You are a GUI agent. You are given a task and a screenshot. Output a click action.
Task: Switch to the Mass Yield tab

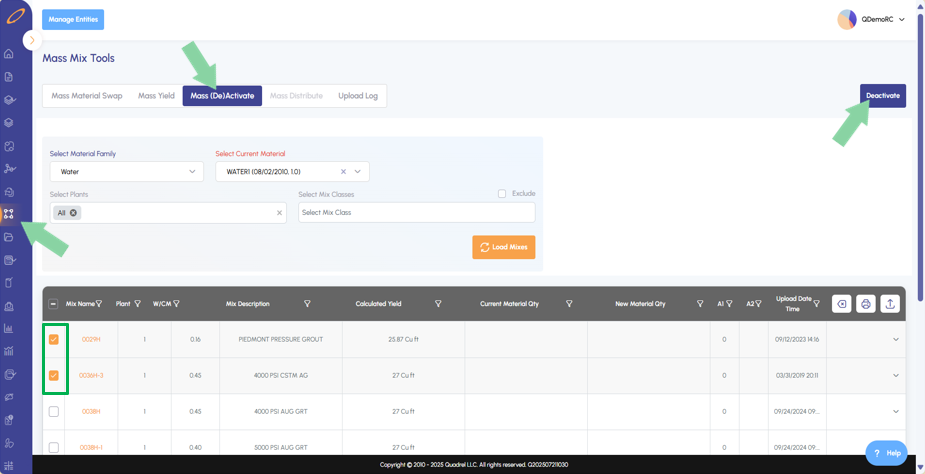pyautogui.click(x=156, y=96)
